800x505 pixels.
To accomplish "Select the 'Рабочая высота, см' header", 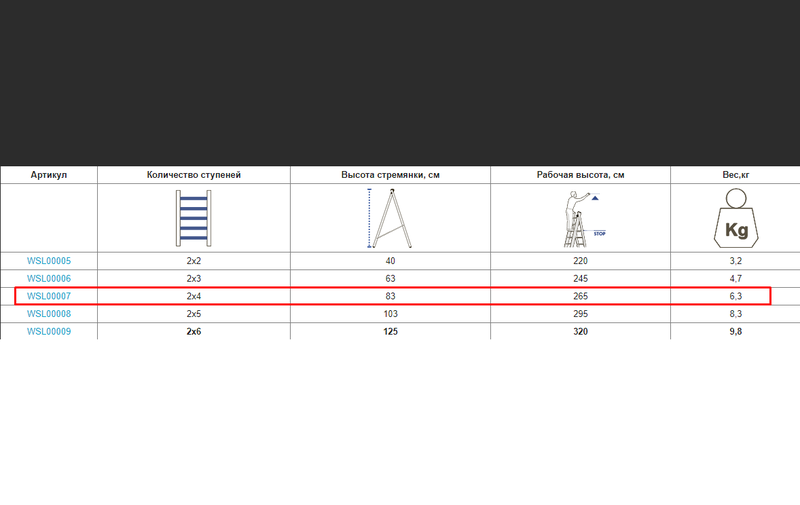I will coord(581,175).
